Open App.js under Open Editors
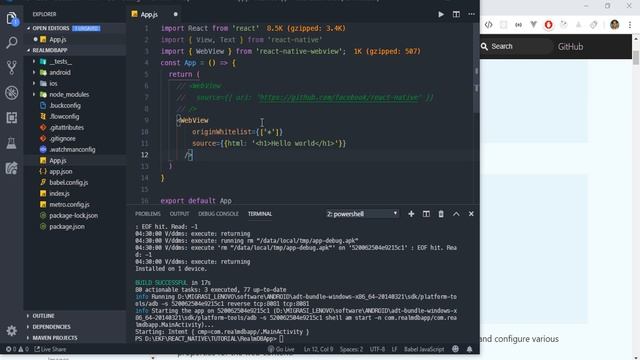 coord(75,40)
